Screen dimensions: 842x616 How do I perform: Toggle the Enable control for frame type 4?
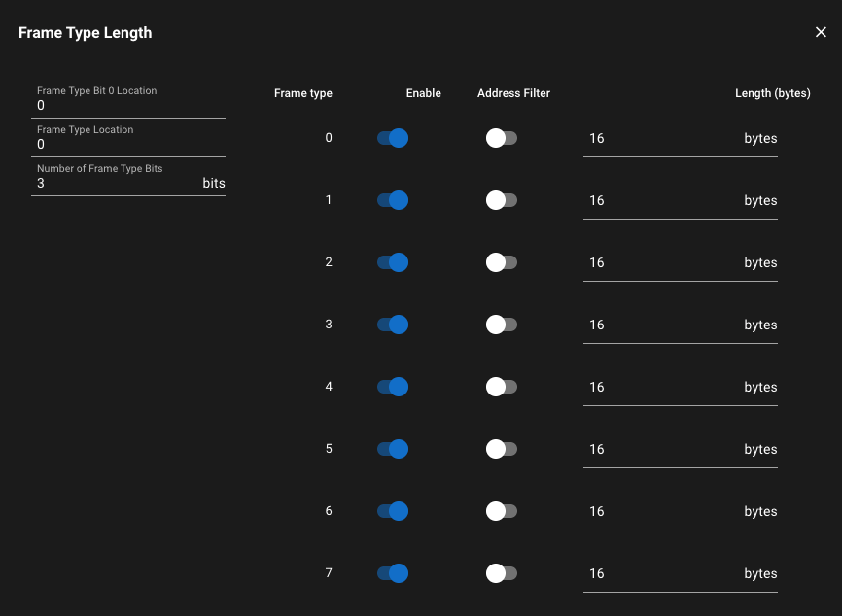point(392,387)
